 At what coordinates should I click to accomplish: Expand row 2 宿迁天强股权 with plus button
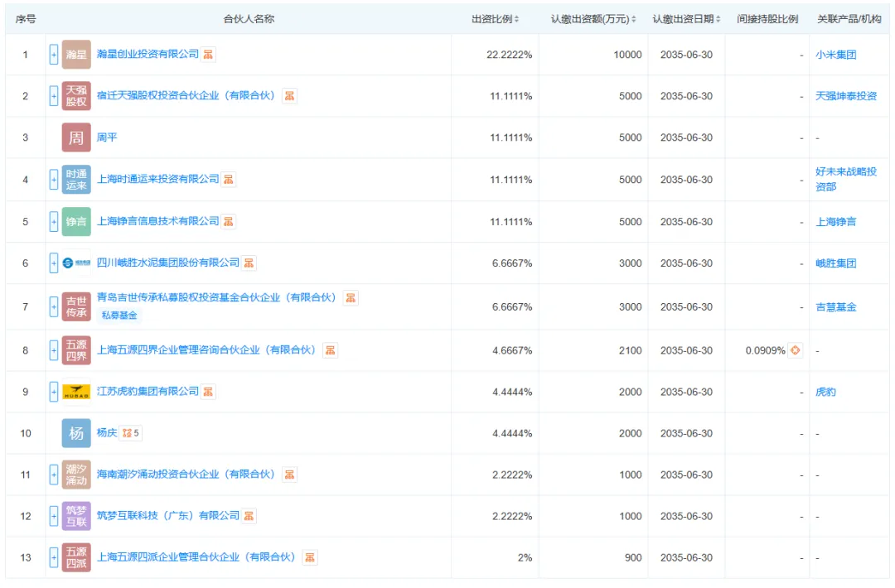pyautogui.click(x=54, y=96)
